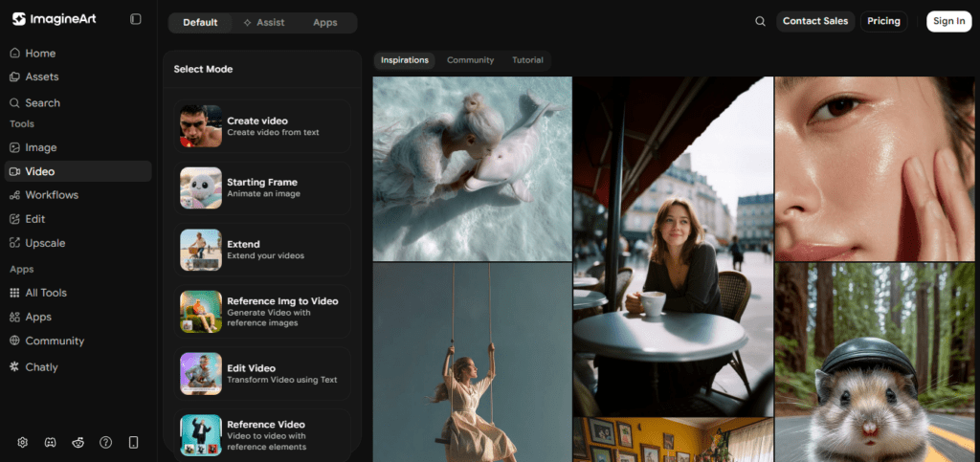Screen dimensions: 980x462
Task: Click the Tools section label
Action: (x=22, y=123)
